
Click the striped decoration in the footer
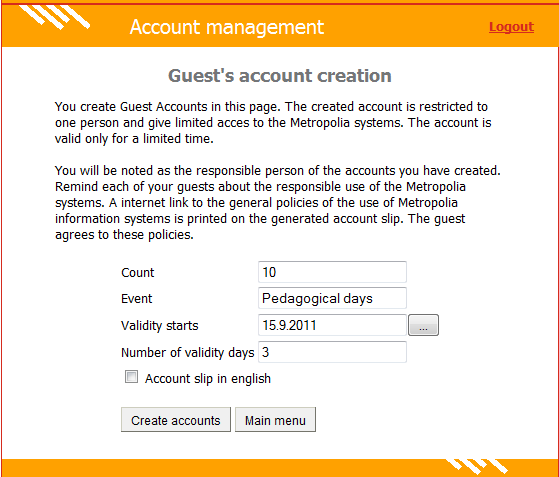[x=477, y=467]
